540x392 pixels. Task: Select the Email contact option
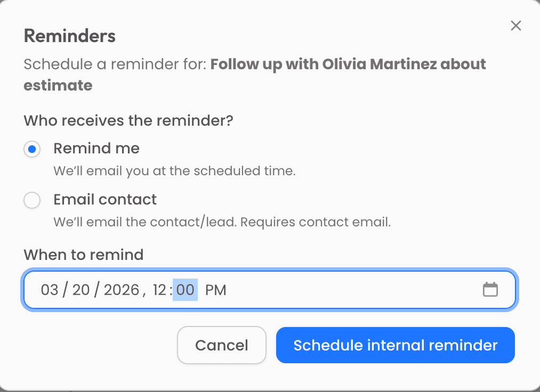104,200
